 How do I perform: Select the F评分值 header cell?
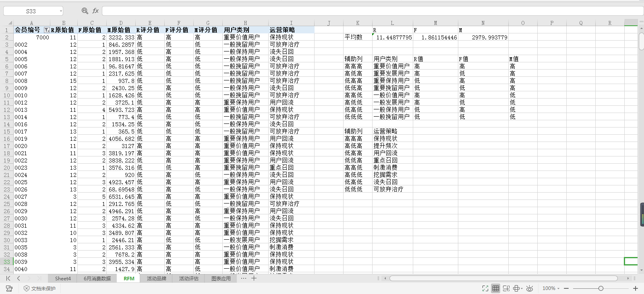(x=179, y=30)
